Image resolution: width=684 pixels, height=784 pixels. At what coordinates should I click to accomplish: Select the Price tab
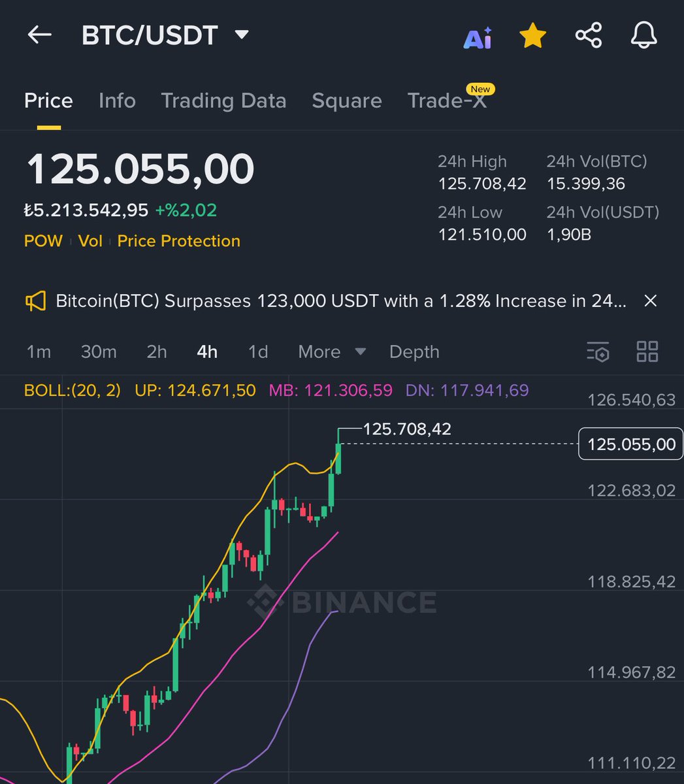[x=48, y=101]
